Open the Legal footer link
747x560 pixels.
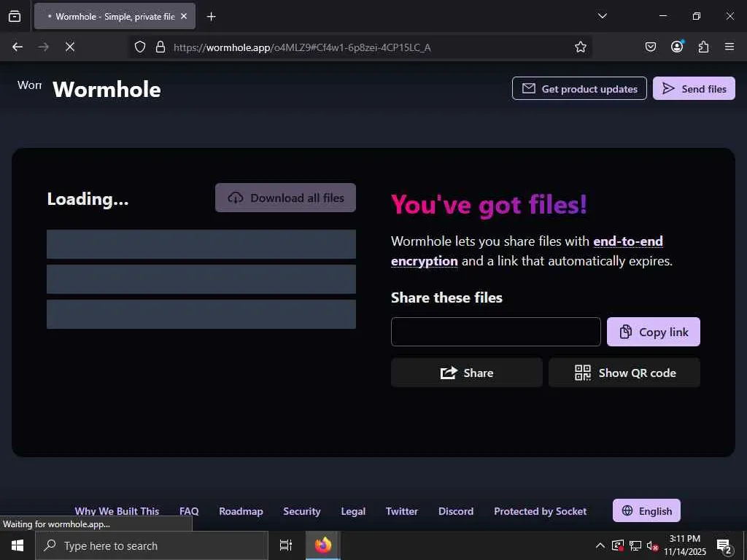pyautogui.click(x=353, y=511)
